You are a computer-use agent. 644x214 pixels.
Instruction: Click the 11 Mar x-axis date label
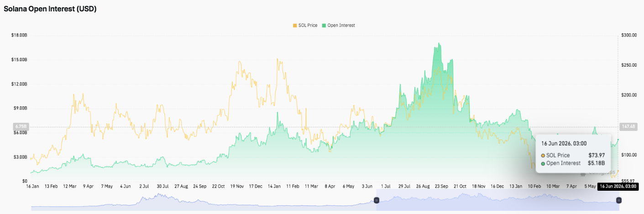point(311,187)
